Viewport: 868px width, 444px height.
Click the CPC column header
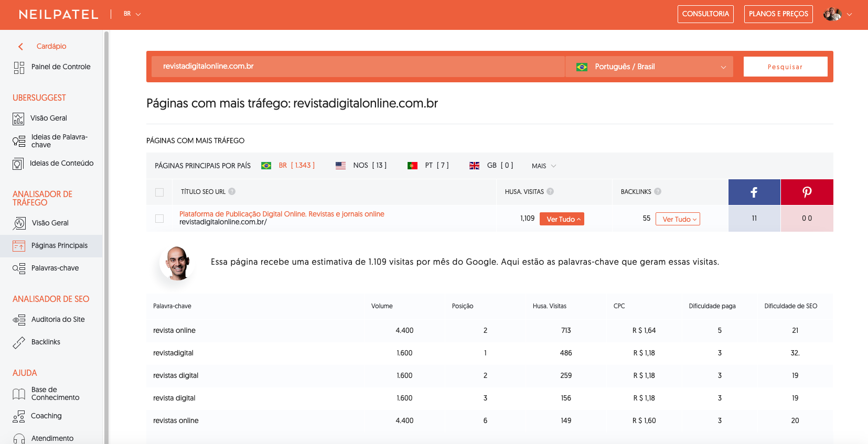pos(619,306)
